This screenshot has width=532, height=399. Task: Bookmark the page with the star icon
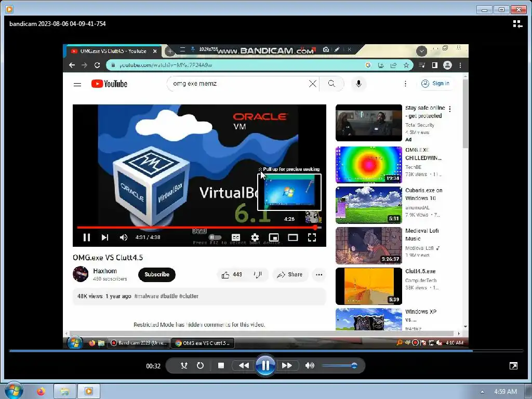(x=406, y=65)
